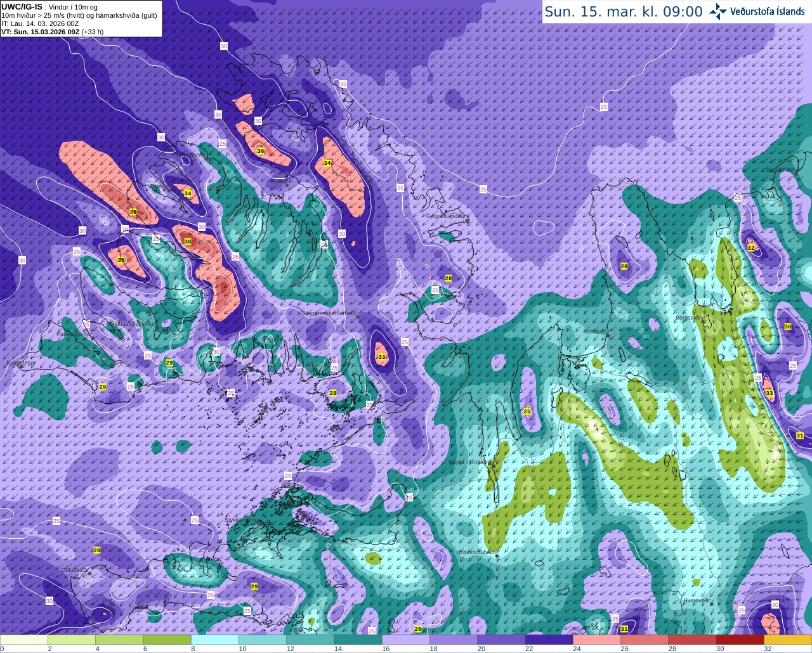812x653 pixels.
Task: Click the date title 'Sun. 15. mar. kl. 09:00'
Action: [x=624, y=11]
